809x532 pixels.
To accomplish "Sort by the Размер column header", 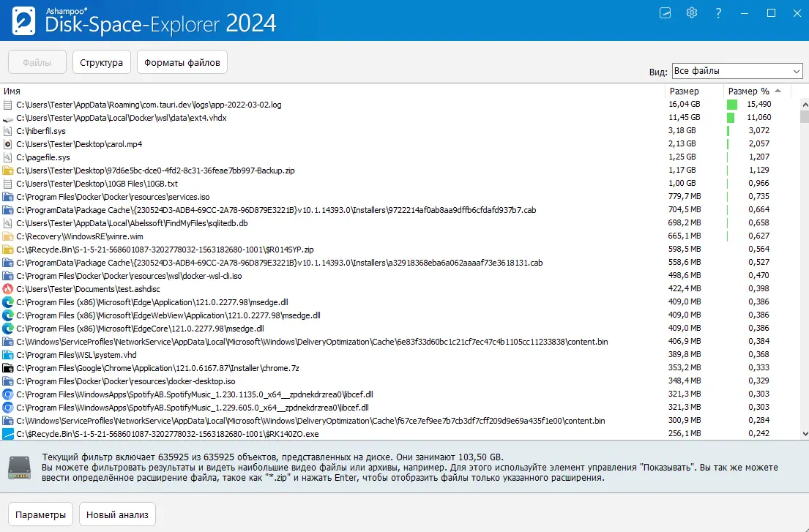I will (x=695, y=91).
